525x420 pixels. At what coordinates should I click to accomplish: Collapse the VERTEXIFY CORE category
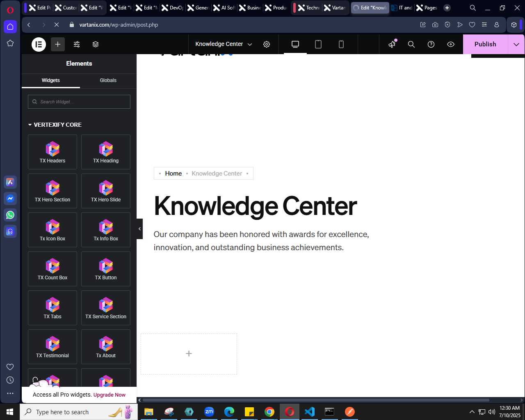point(55,125)
